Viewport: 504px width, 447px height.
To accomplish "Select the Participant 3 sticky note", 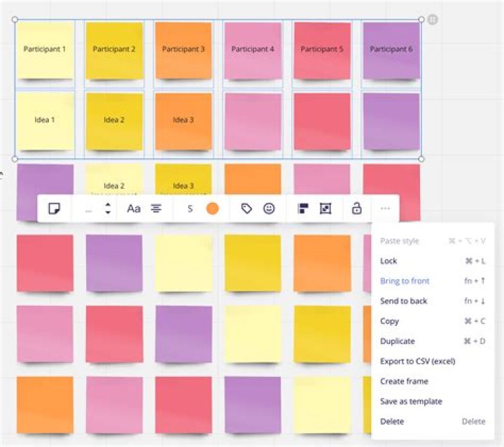I will (183, 50).
